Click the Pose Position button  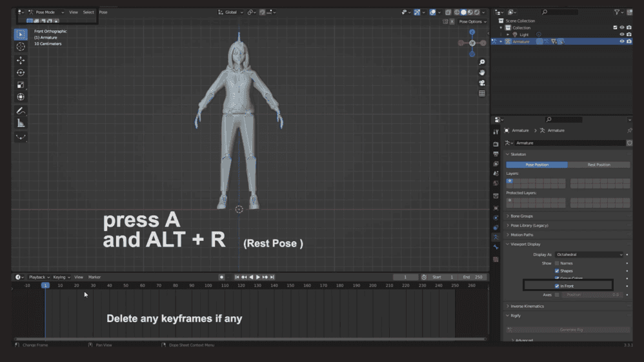coord(537,165)
